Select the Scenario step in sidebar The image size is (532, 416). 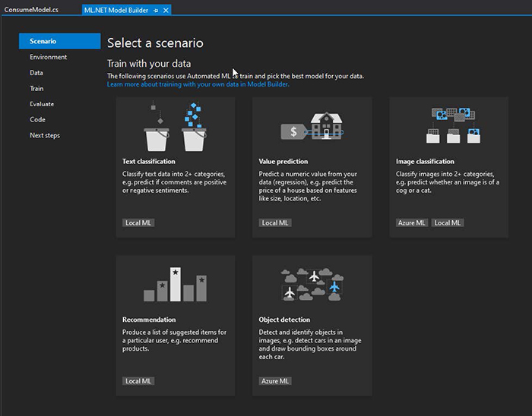(43, 41)
